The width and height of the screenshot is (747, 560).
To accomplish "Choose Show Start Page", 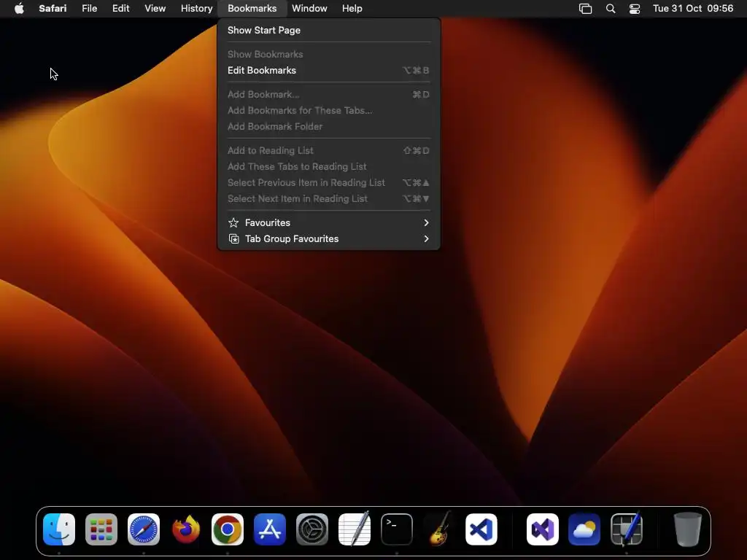I will click(x=329, y=31).
